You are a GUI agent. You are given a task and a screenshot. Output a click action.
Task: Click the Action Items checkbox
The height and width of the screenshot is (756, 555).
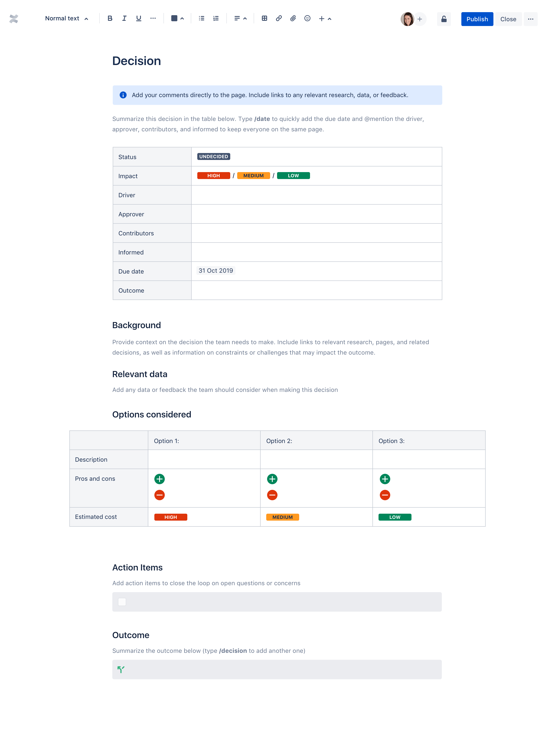pyautogui.click(x=122, y=602)
